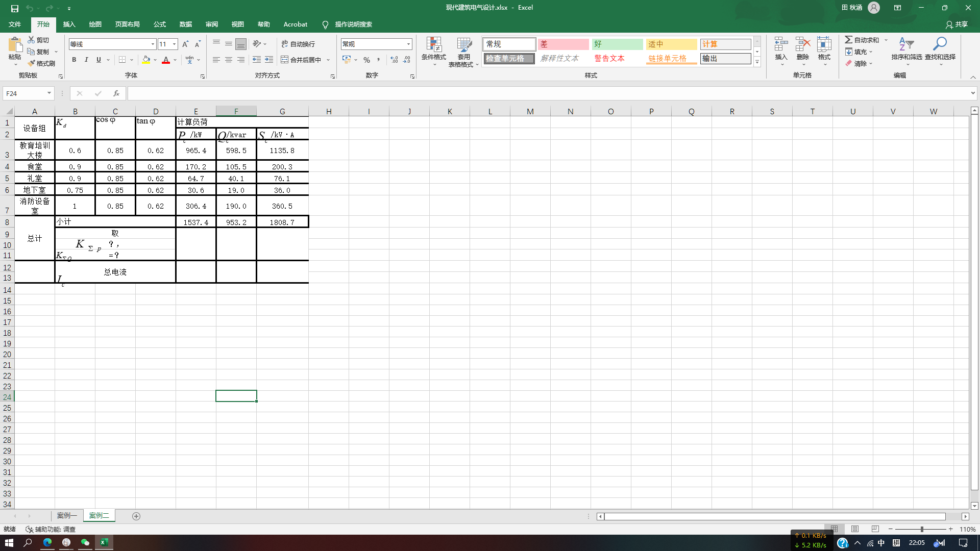Image resolution: width=980 pixels, height=551 pixels.
Task: Click the Delete cells icon
Action: [x=802, y=44]
